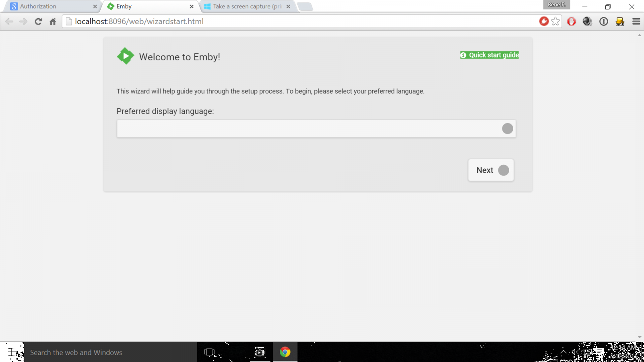Open the Quick start guide link
The width and height of the screenshot is (644, 362).
(x=489, y=55)
